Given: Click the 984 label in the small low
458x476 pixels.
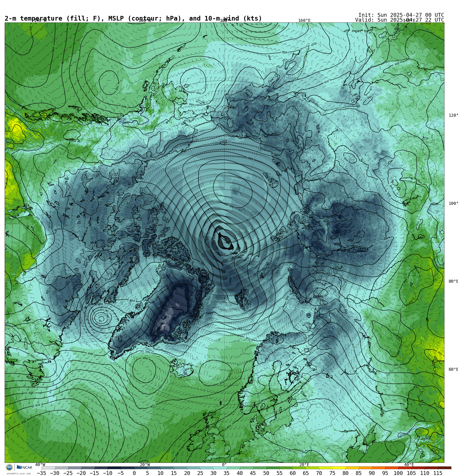Looking at the screenshot, I should [100, 321].
